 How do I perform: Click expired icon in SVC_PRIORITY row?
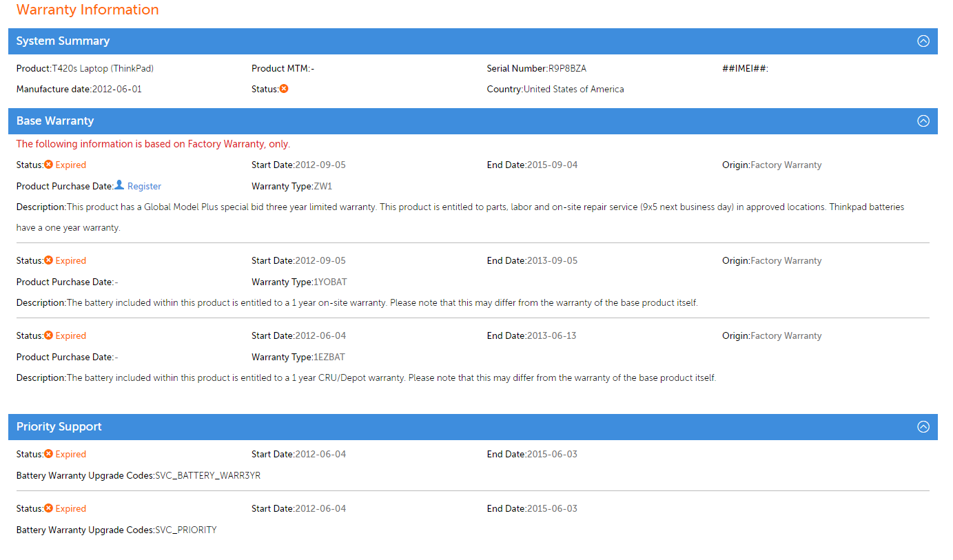48,508
